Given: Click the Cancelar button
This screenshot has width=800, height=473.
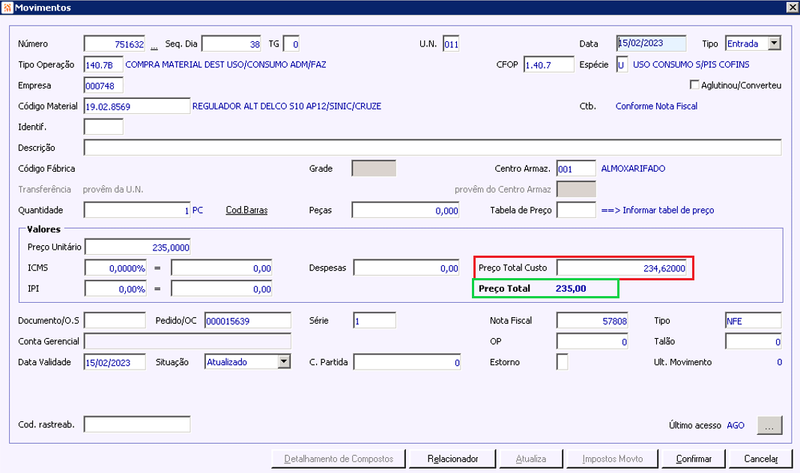Looking at the screenshot, I should (761, 459).
